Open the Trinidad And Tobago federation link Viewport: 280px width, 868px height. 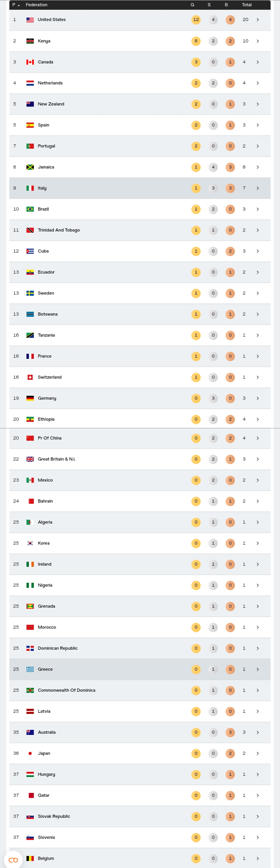point(59,230)
